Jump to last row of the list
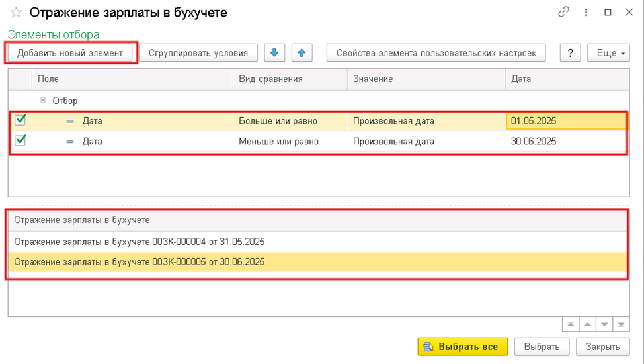Screen dimensions: 644x364 click(620, 324)
